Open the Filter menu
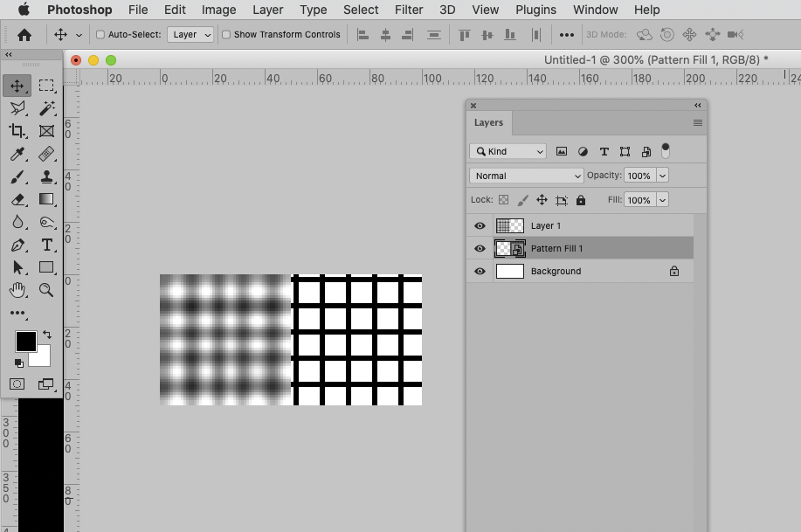 408,10
